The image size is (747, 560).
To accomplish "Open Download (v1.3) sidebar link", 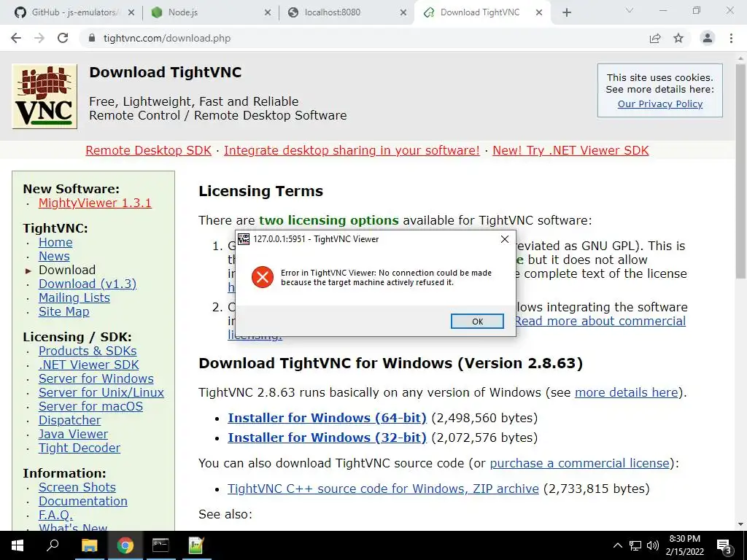I will tap(88, 284).
